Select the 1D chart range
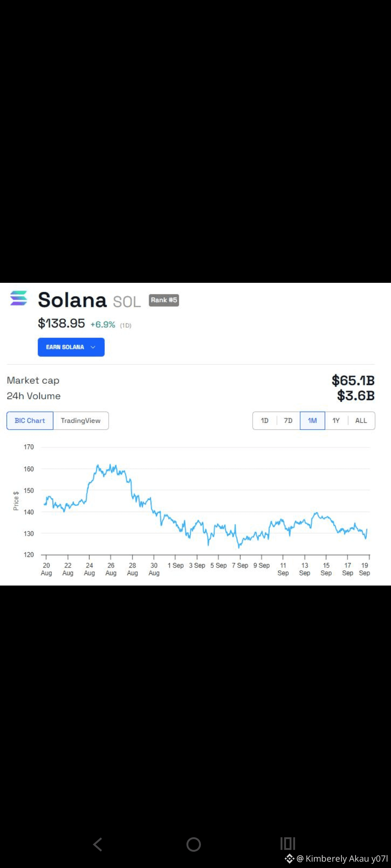Screen dimensions: 391x868 [265, 421]
